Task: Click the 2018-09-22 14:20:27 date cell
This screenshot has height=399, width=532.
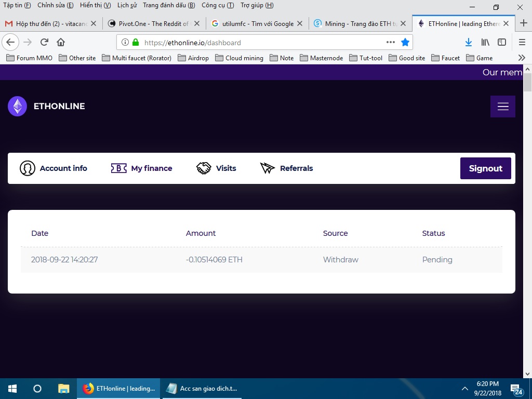Action: tap(64, 260)
